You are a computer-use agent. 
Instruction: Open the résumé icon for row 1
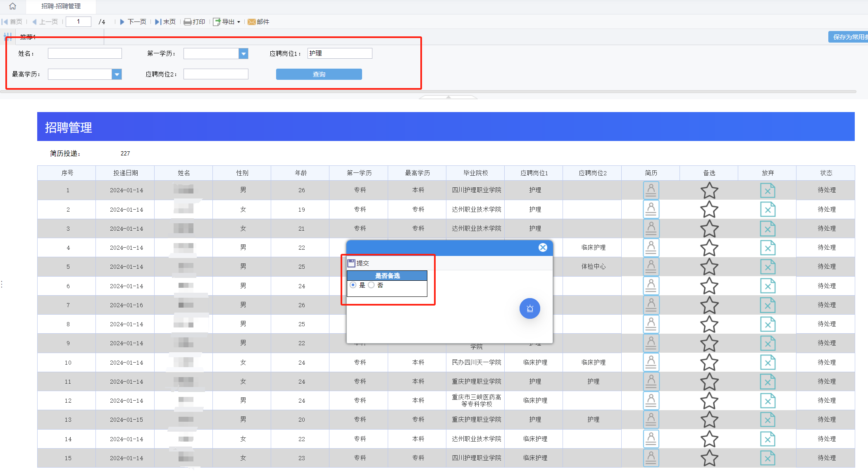click(651, 190)
